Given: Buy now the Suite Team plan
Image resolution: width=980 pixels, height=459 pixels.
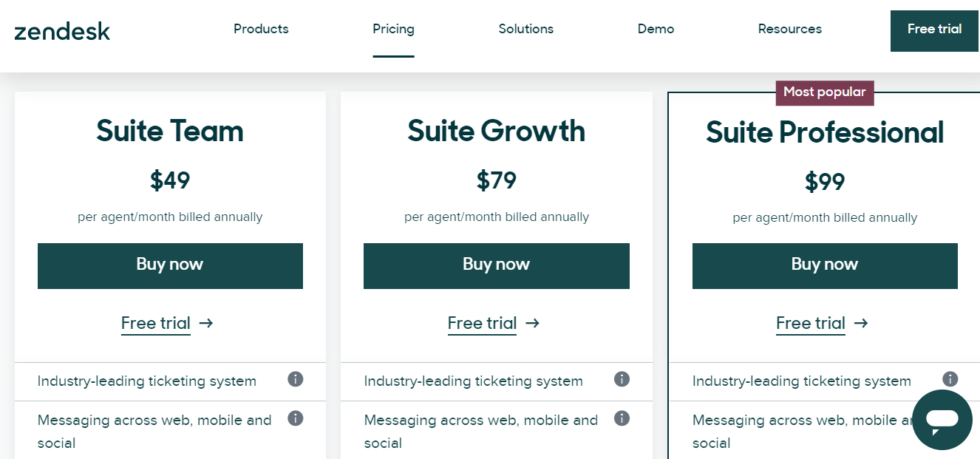Looking at the screenshot, I should click(170, 265).
